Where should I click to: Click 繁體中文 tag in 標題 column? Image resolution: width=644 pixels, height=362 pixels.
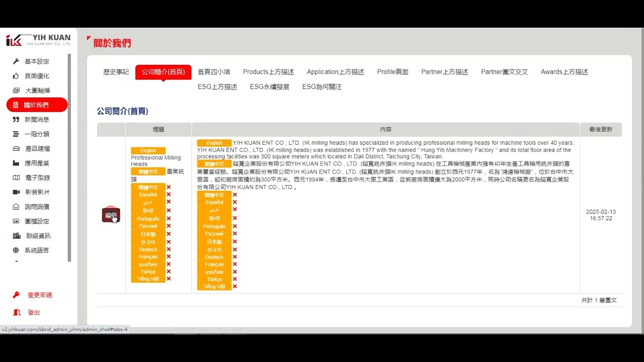[148, 171]
